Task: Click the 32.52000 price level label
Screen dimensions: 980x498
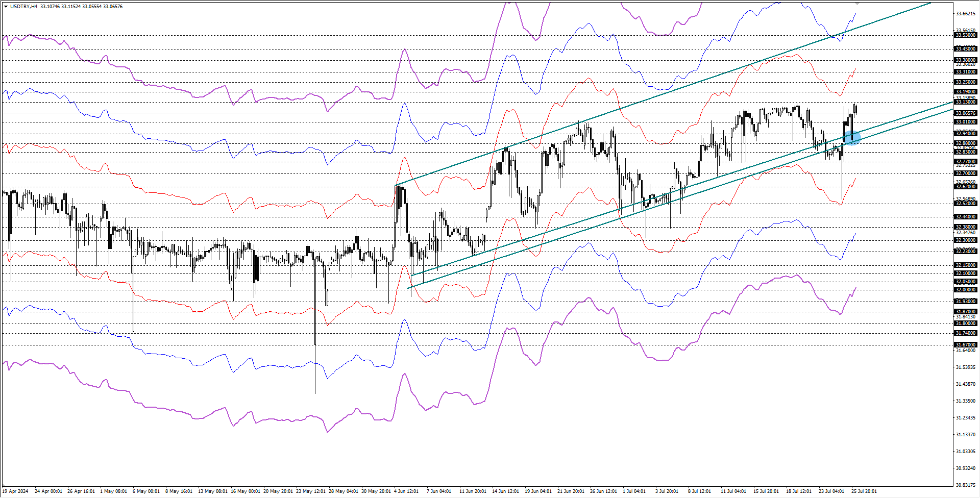Action: point(965,204)
